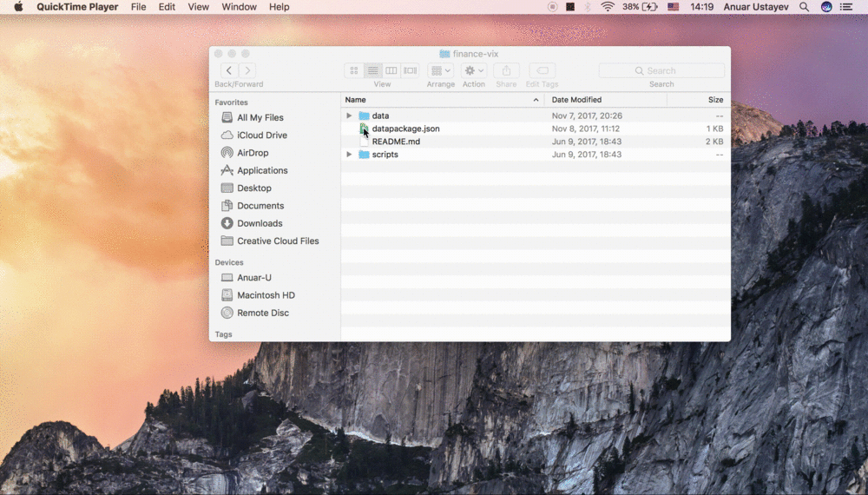The height and width of the screenshot is (495, 868).
Task: Select the data folder name
Action: (x=380, y=115)
